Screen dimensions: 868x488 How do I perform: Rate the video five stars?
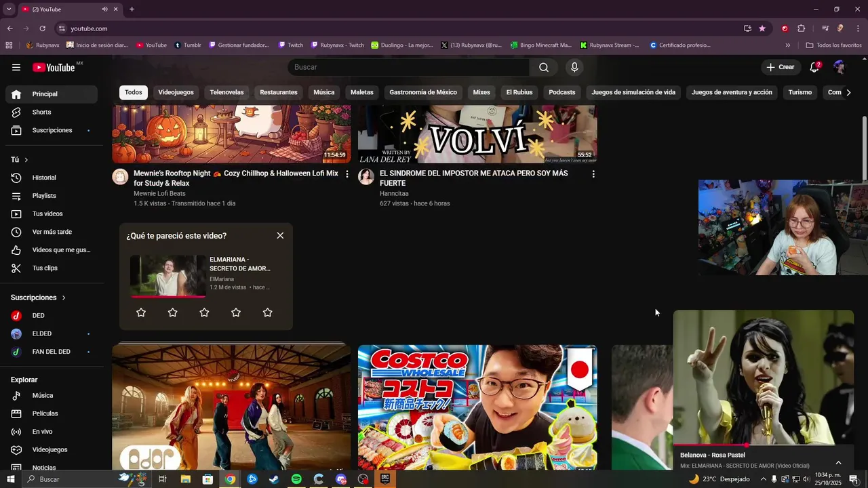[267, 312]
